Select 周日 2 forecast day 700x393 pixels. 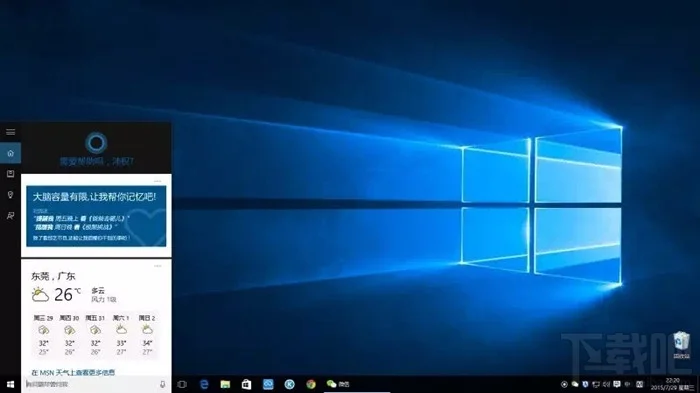tap(147, 335)
